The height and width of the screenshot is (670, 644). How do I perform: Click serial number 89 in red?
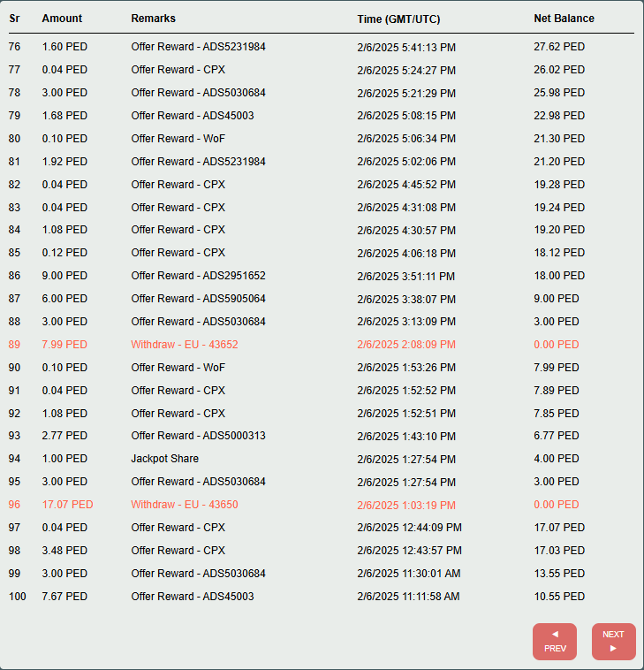pyautogui.click(x=14, y=345)
